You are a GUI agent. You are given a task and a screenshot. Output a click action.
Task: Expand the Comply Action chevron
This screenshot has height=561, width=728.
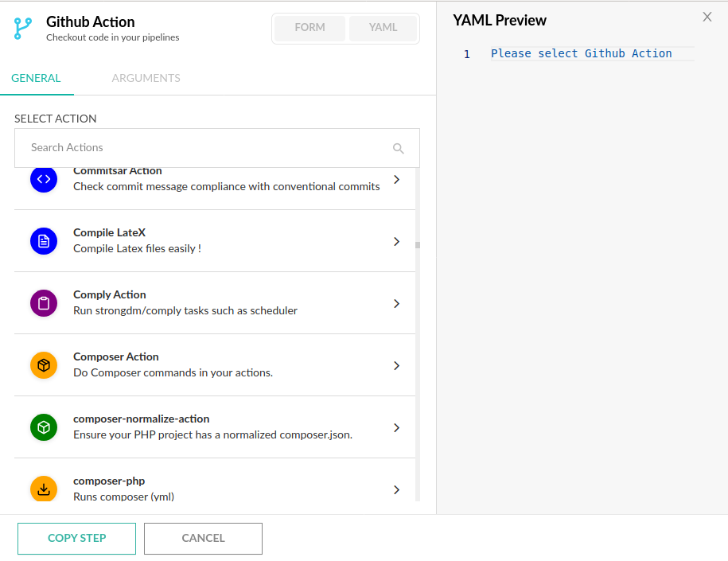coord(396,303)
